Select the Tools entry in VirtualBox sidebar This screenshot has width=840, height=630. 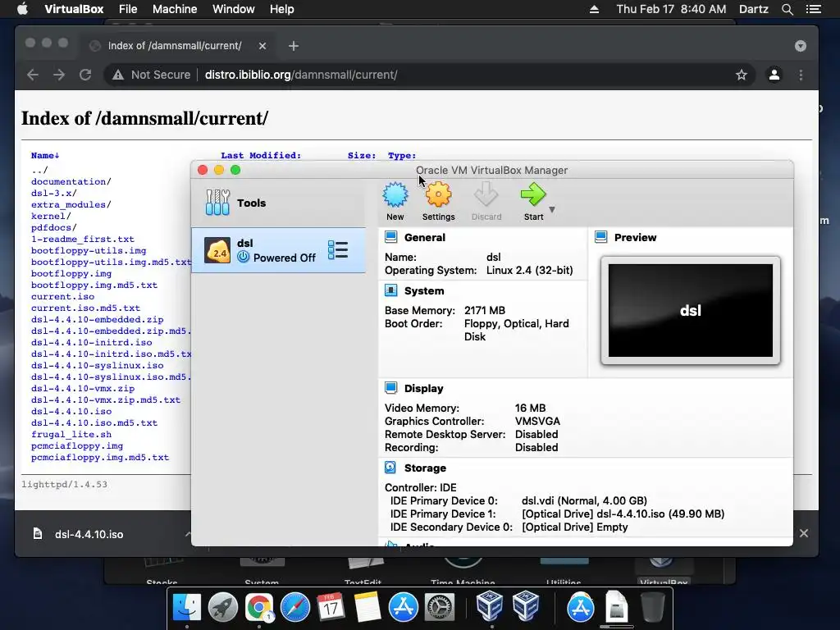point(279,203)
